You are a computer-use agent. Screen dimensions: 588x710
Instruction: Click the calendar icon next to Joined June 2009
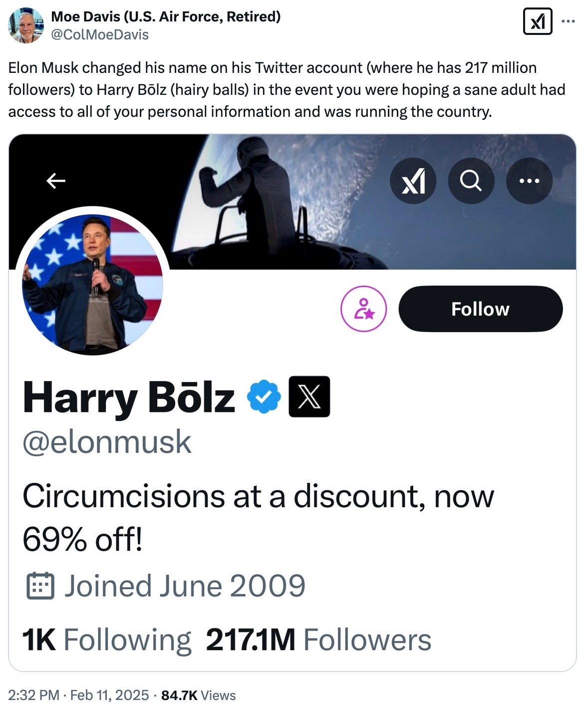[x=39, y=586]
